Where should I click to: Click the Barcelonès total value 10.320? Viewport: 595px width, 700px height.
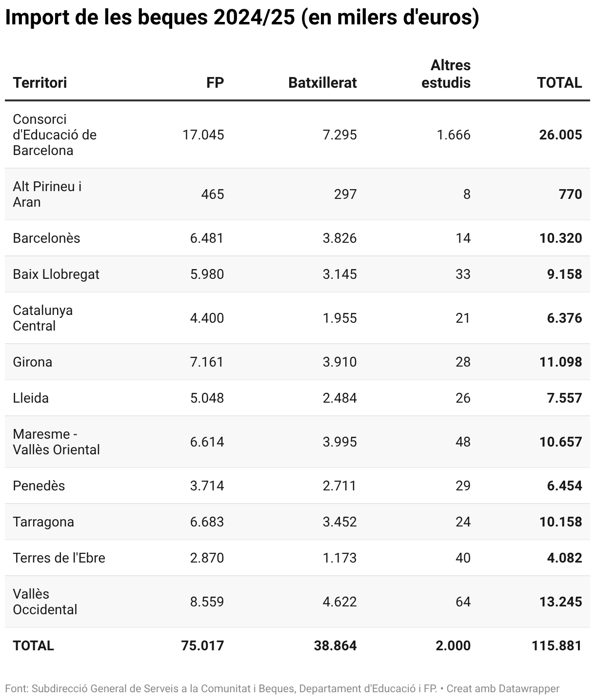560,238
